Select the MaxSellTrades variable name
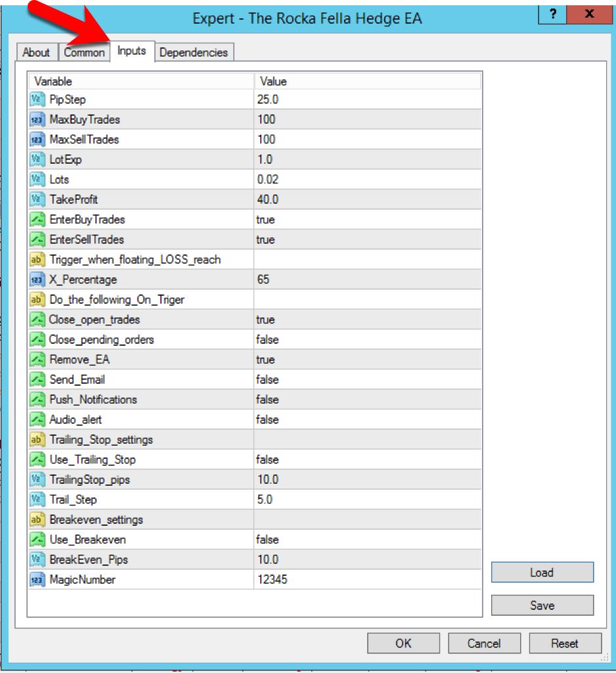 pos(84,139)
